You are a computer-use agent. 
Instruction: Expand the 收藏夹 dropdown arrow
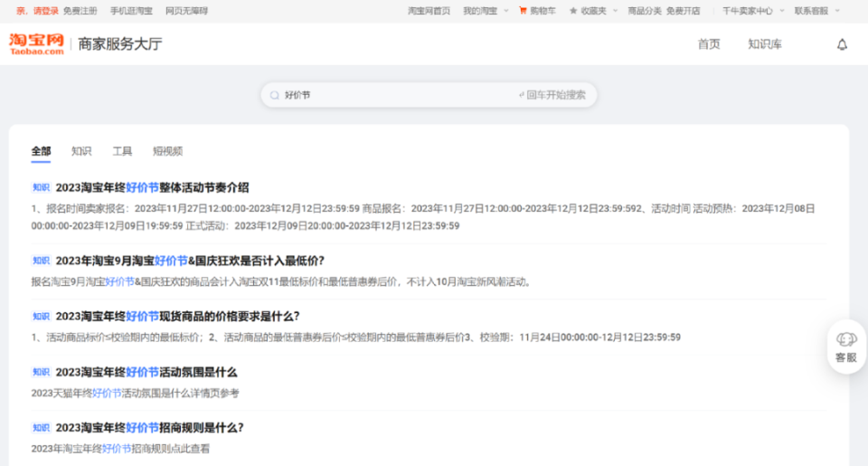click(x=615, y=11)
